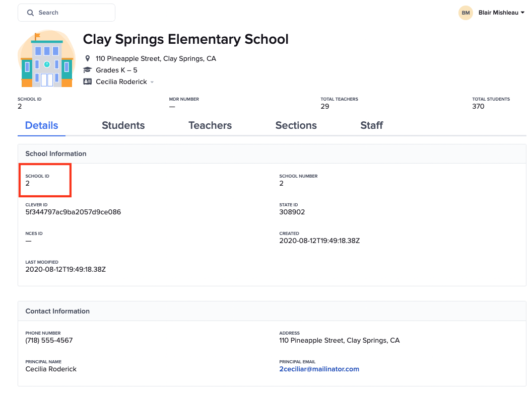Select the Staff tab

click(372, 126)
